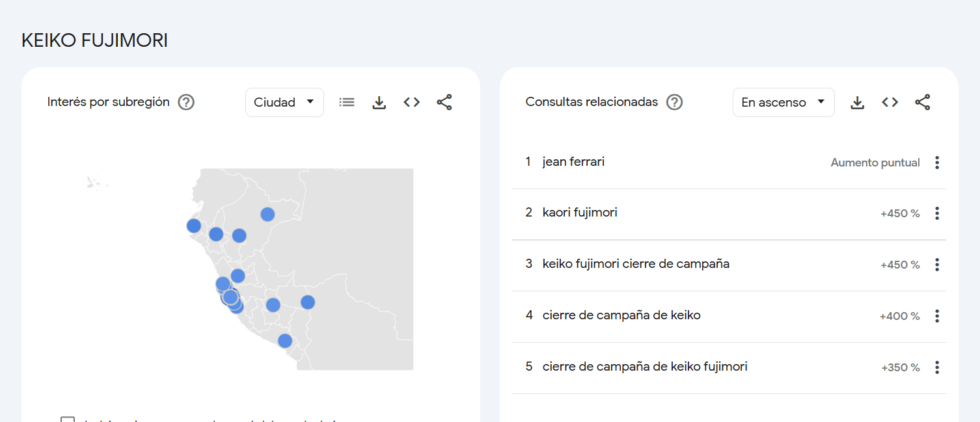Click the easternmost city dot on map

point(308,302)
